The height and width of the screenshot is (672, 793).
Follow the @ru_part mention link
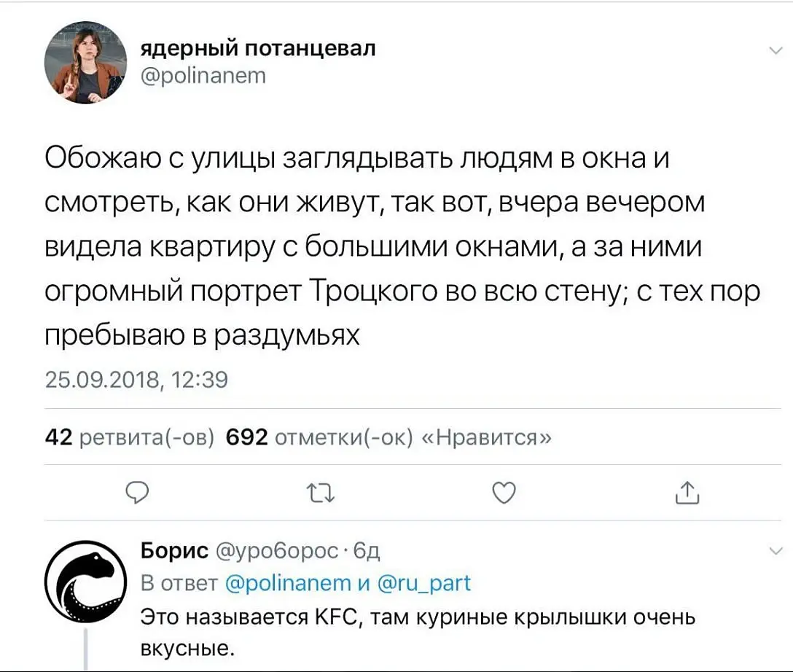coord(424,583)
